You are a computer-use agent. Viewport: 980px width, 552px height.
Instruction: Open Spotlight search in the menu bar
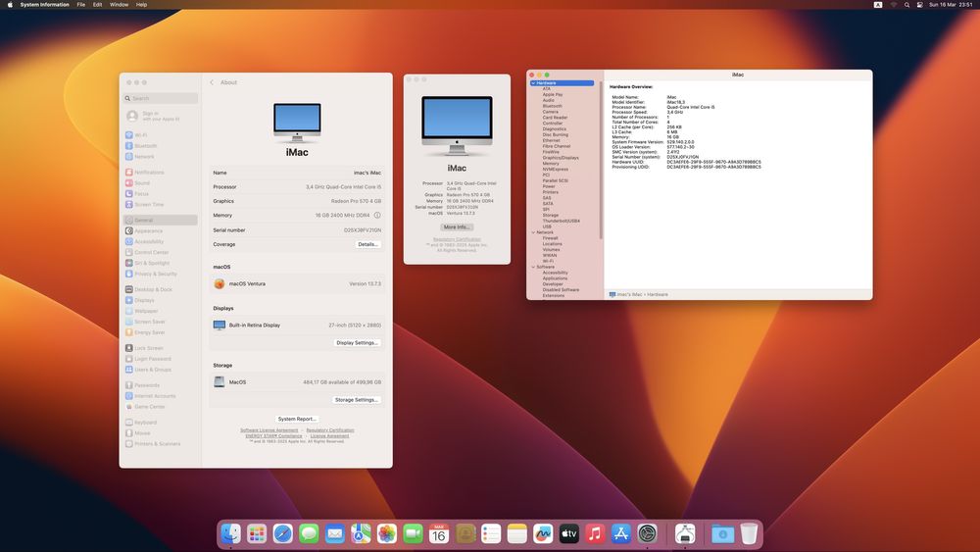[x=906, y=4]
